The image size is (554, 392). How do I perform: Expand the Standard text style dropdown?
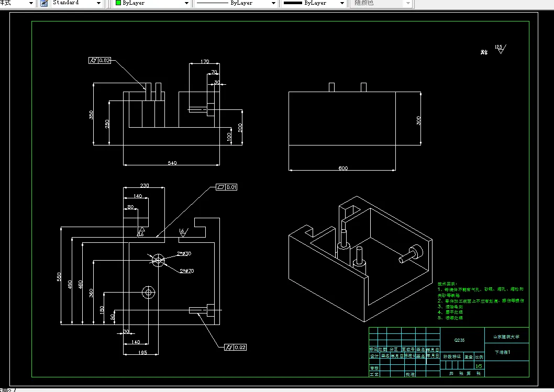(98, 3)
